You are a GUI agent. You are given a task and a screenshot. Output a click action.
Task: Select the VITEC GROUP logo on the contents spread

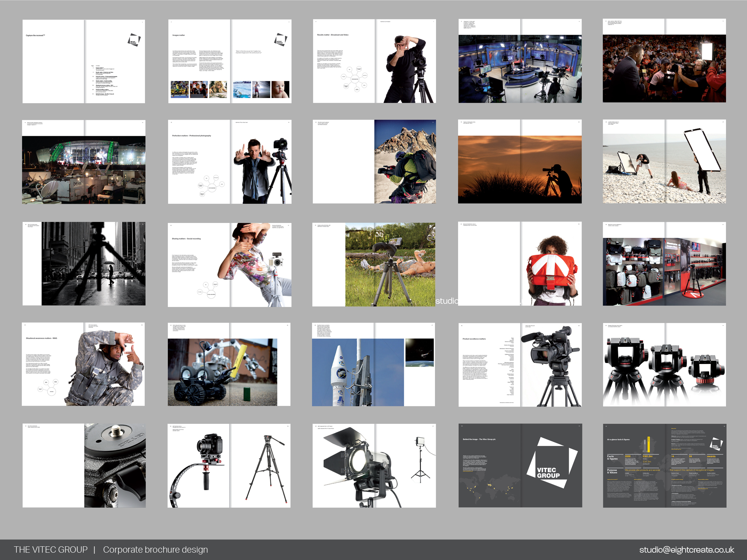(x=133, y=40)
